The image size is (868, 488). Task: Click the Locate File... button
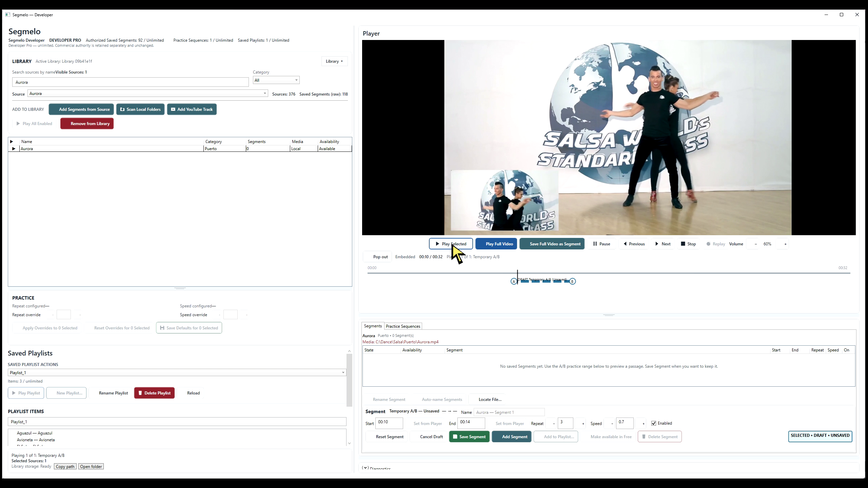point(487,399)
